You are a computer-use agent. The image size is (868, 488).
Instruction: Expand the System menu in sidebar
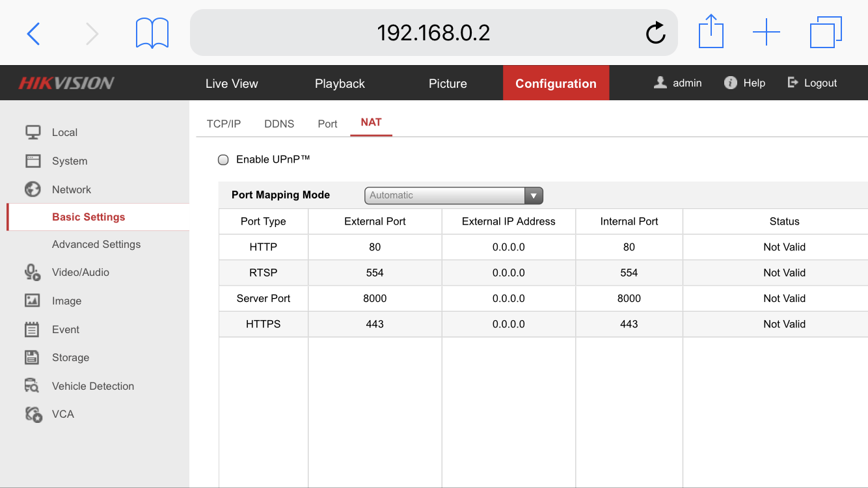69,161
